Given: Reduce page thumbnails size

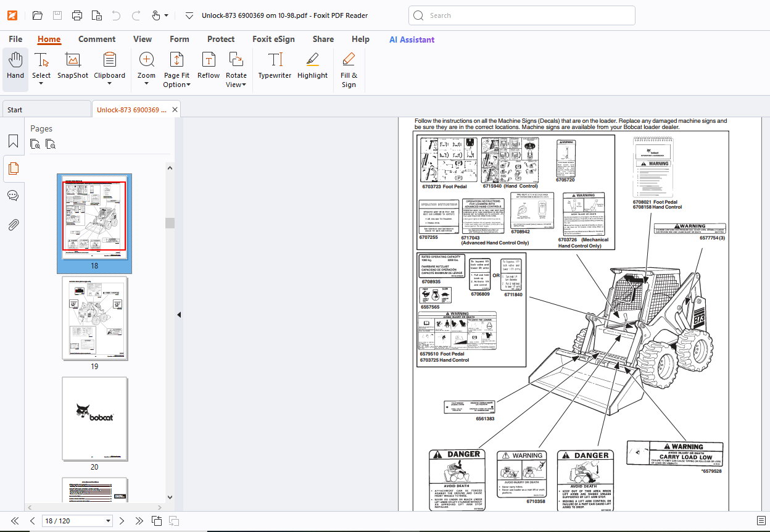Looking at the screenshot, I should coord(51,144).
